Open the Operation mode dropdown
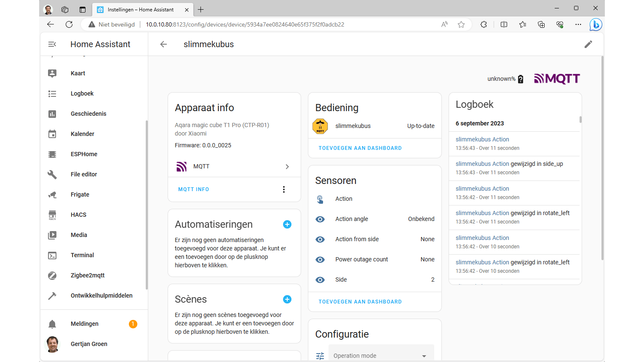644x362 pixels. point(381,355)
